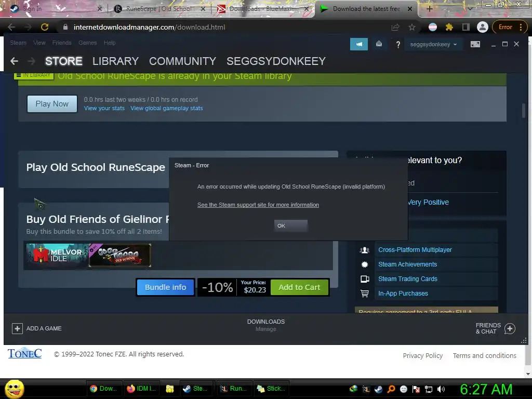Go back with Steam back arrow
The width and height of the screenshot is (532, 399).
pyautogui.click(x=14, y=61)
